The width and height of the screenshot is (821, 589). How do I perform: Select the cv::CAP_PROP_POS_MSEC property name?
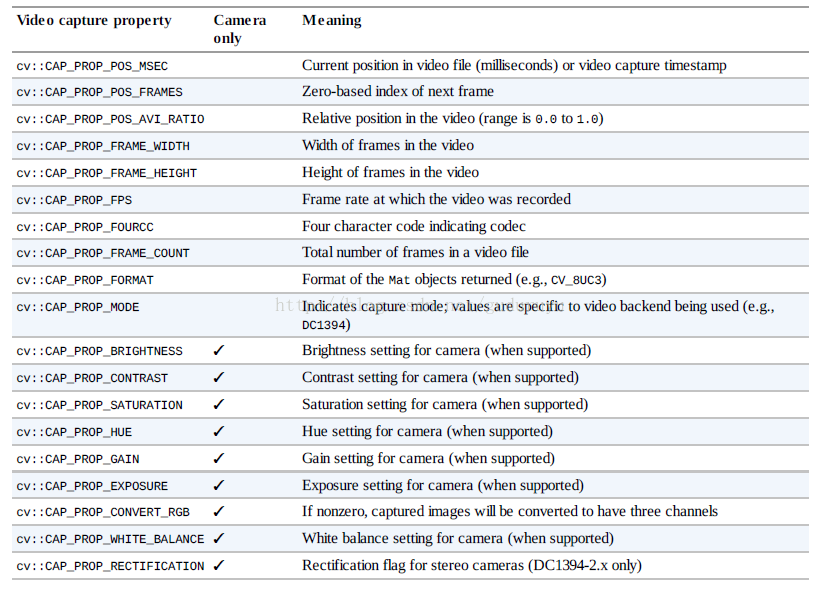point(92,66)
